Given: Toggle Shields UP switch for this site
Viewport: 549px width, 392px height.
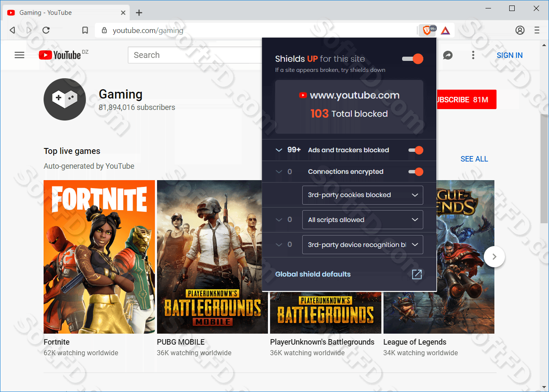Looking at the screenshot, I should tap(413, 59).
